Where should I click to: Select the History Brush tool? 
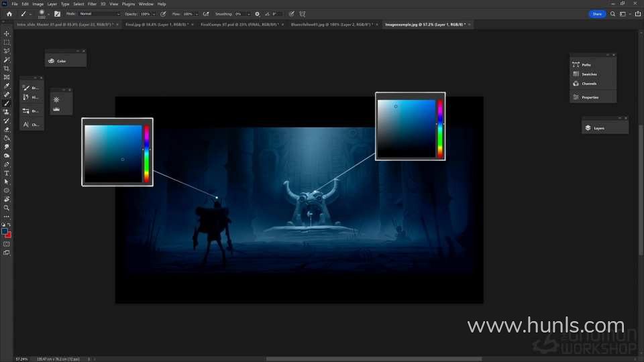7,121
